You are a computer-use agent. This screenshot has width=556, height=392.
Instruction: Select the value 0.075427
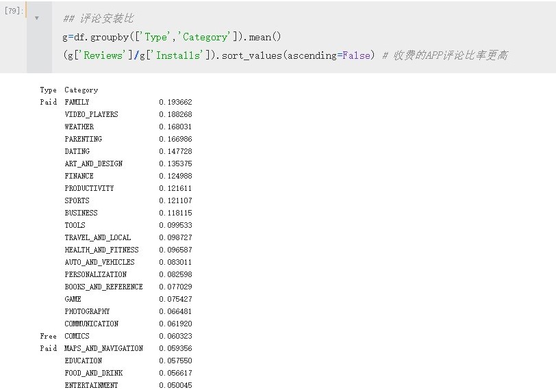click(175, 299)
